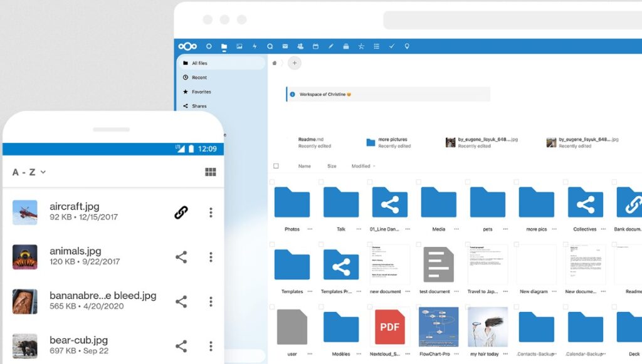642x364 pixels.
Task: Open the Maps location pin icon
Action: (x=407, y=46)
